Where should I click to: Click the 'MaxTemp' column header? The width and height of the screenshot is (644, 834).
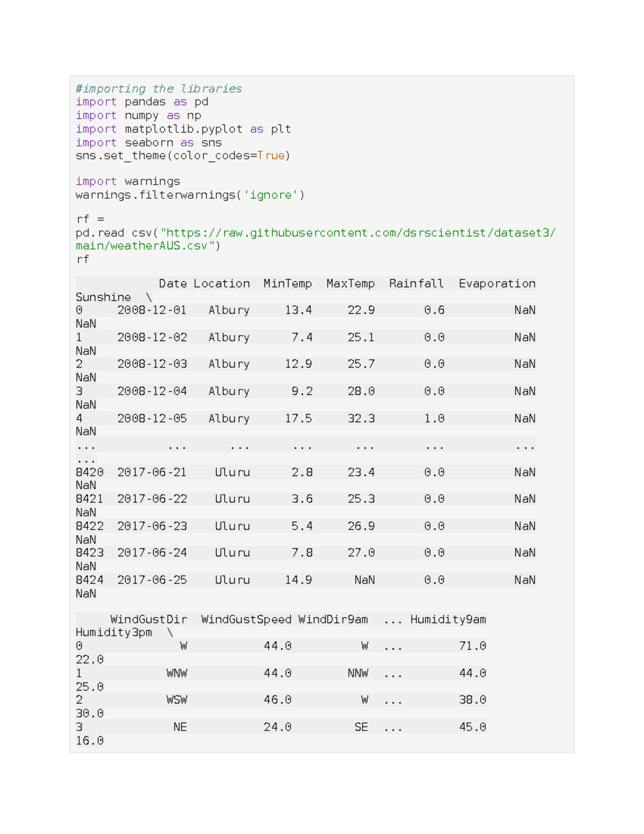tap(350, 284)
